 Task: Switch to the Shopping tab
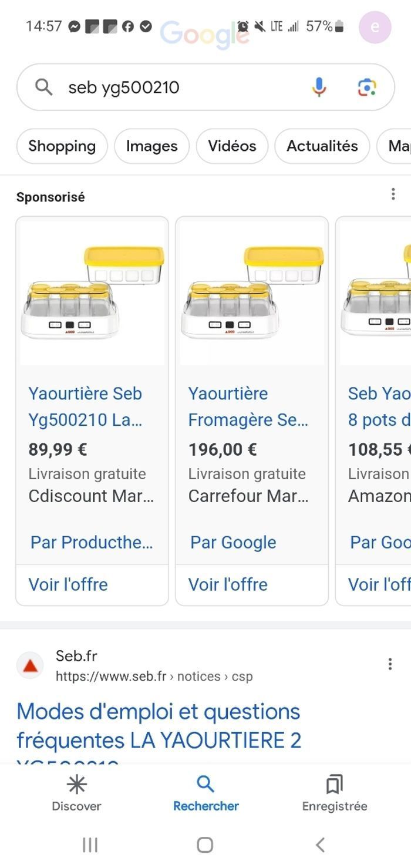[x=62, y=146]
